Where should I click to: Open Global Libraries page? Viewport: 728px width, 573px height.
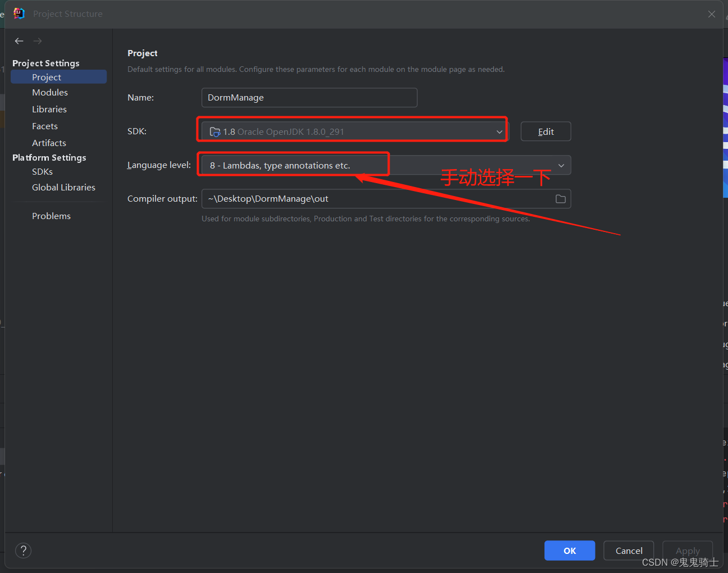pyautogui.click(x=63, y=187)
